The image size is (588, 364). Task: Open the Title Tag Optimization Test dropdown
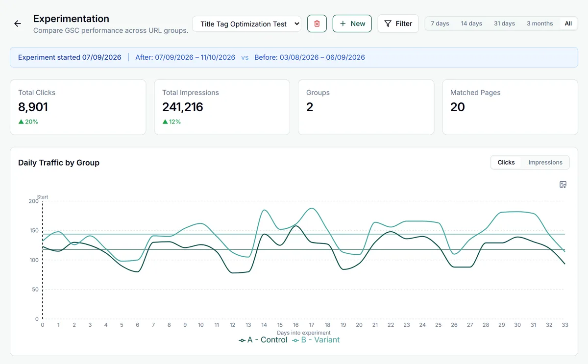(246, 24)
